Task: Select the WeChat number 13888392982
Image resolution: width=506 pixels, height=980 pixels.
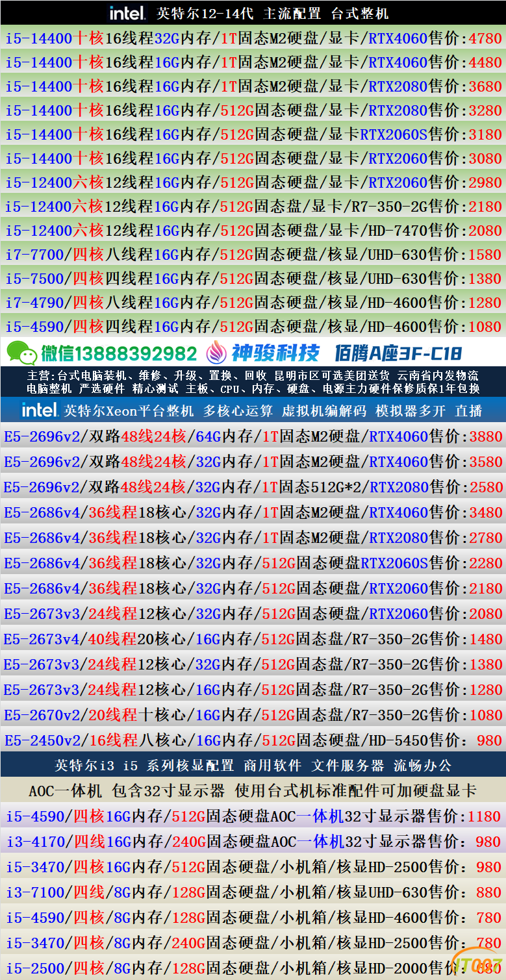Action: click(x=118, y=353)
